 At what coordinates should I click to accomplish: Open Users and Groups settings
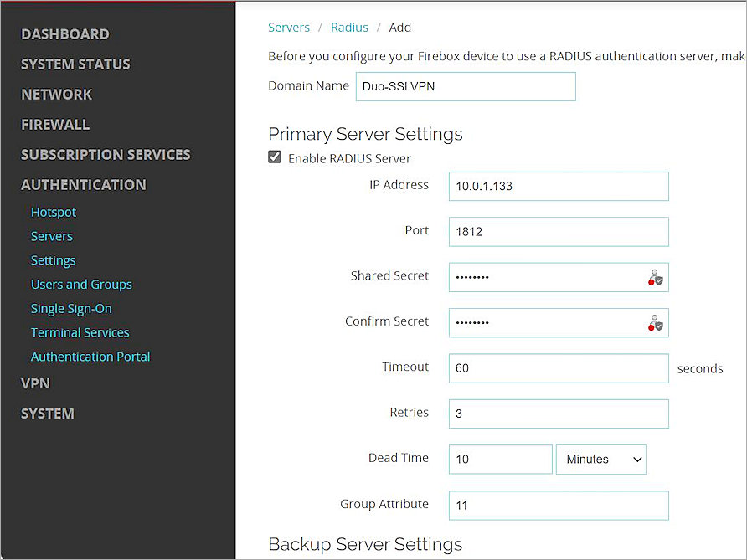point(81,284)
